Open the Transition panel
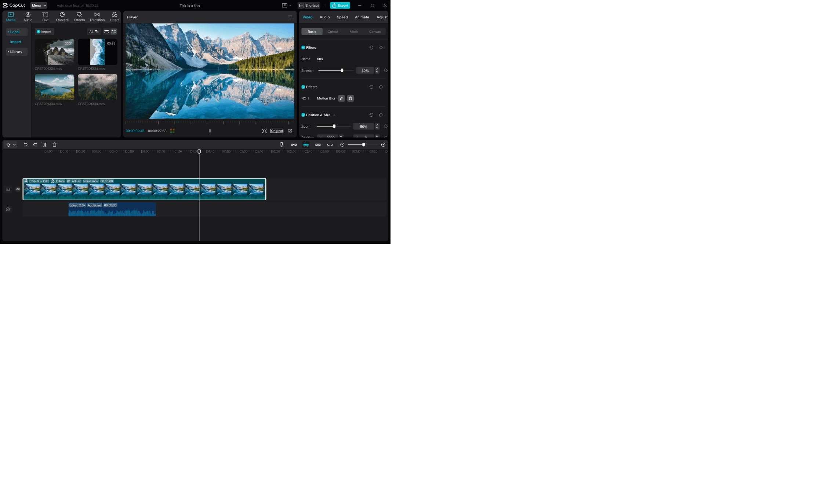Screen dimensions: 828x504 tap(97, 17)
